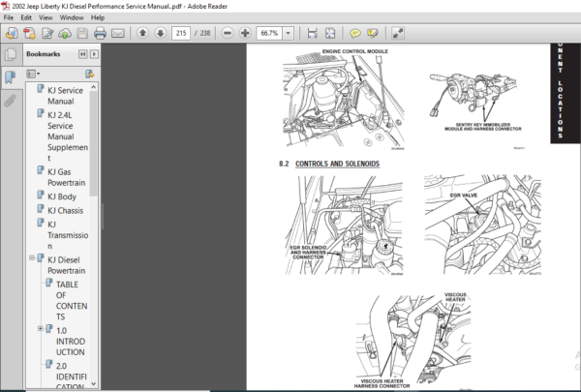Open KJ Gas Powertrain bookmark
The width and height of the screenshot is (581, 392).
66,177
